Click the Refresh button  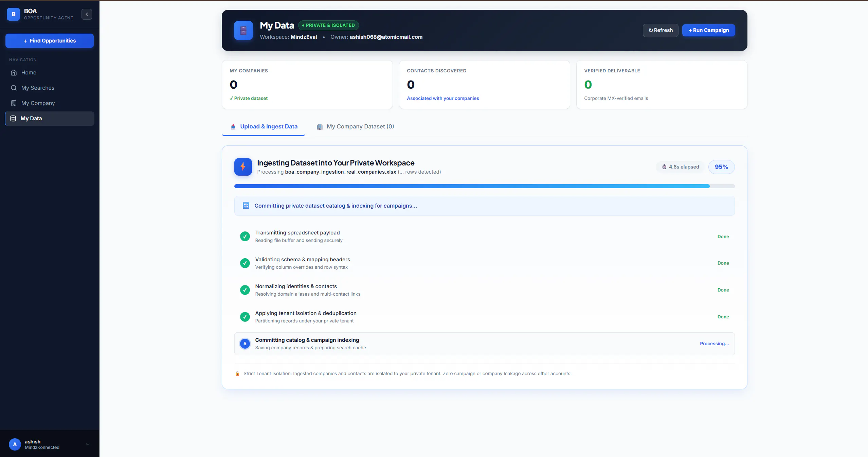point(660,30)
